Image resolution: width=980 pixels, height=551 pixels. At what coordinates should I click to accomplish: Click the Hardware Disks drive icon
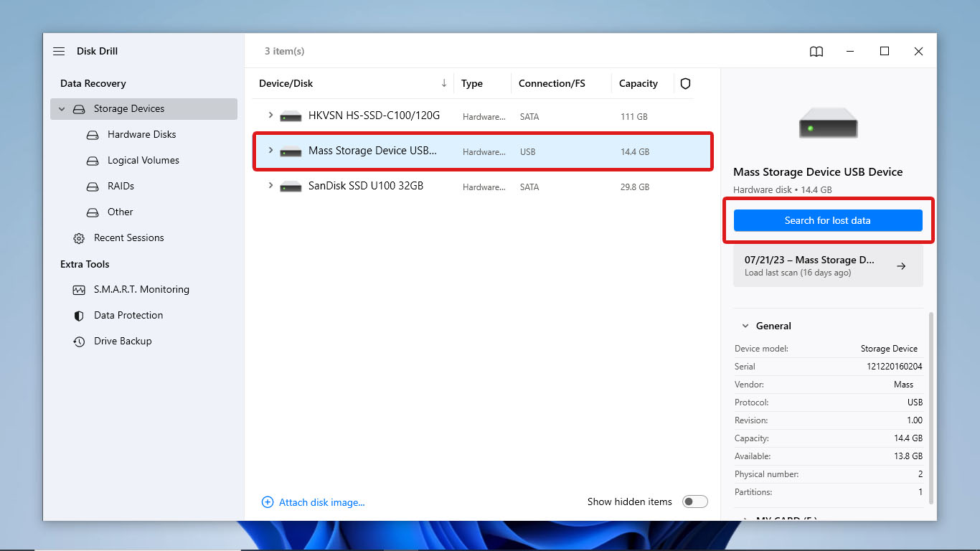click(x=93, y=134)
